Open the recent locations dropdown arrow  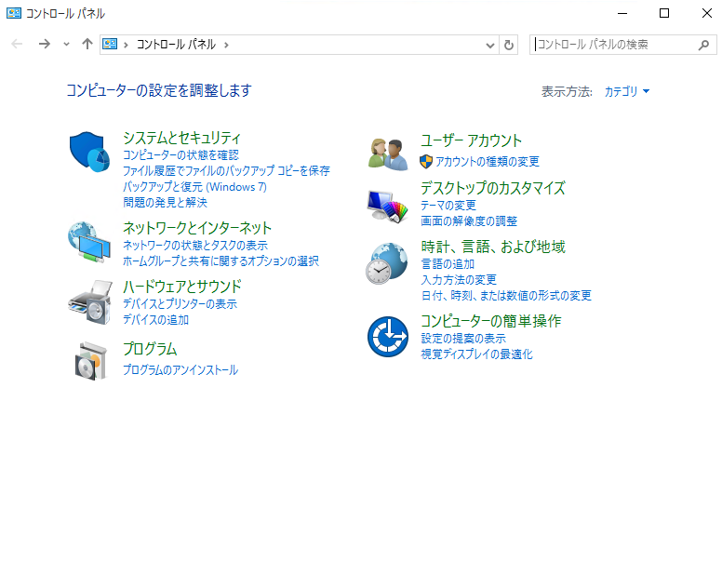pyautogui.click(x=66, y=45)
